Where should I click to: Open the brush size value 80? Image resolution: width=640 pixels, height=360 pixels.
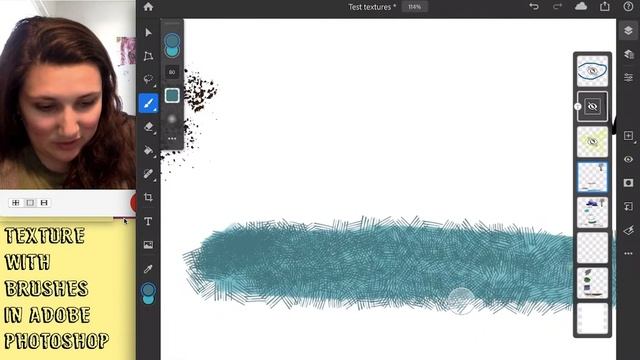(x=172, y=72)
